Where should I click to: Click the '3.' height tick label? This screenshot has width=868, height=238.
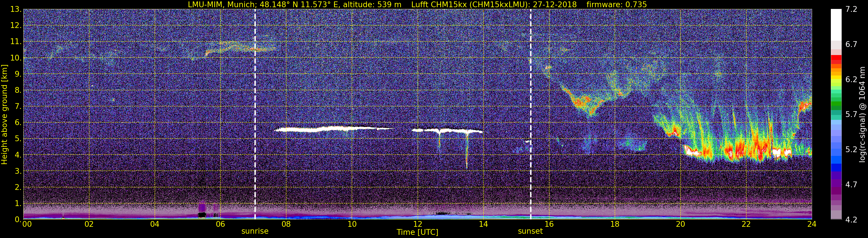coord(18,171)
